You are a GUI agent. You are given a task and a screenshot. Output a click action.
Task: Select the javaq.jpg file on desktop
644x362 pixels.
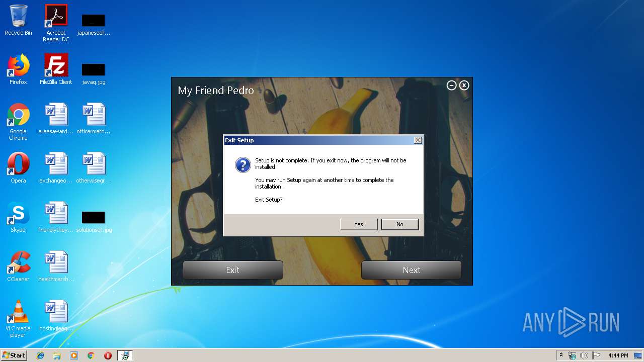(x=94, y=73)
